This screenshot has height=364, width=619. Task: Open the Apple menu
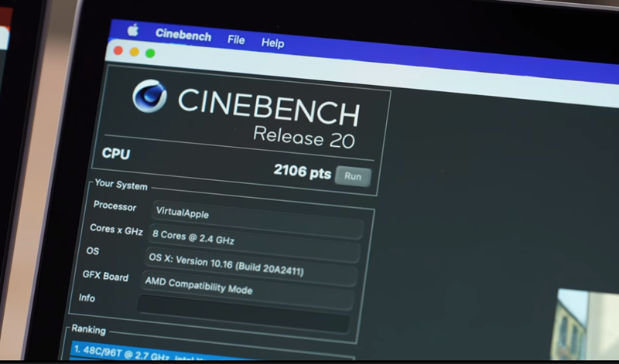[x=133, y=30]
